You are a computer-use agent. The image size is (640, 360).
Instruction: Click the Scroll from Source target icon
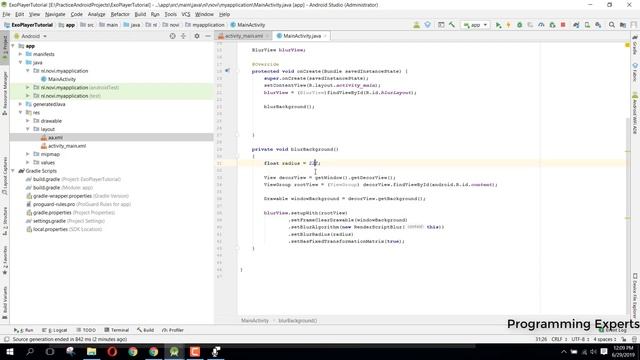[172, 36]
